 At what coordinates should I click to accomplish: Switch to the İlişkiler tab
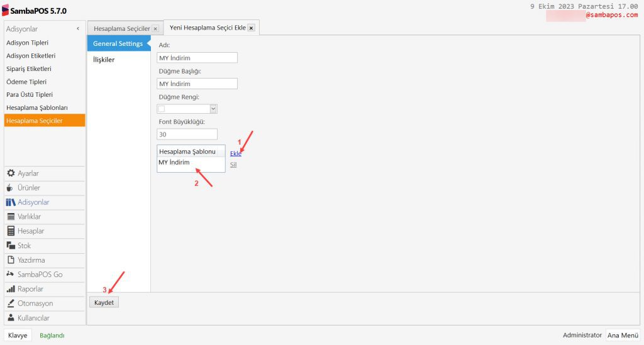coord(104,60)
